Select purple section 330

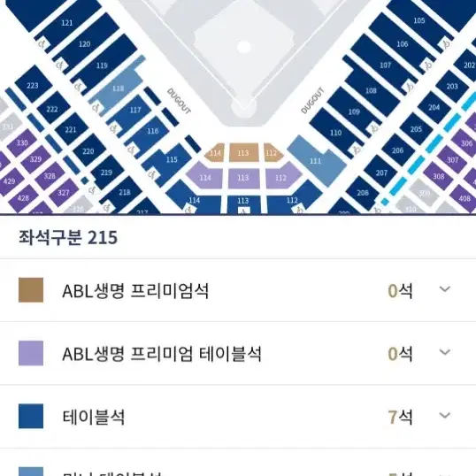point(22,142)
